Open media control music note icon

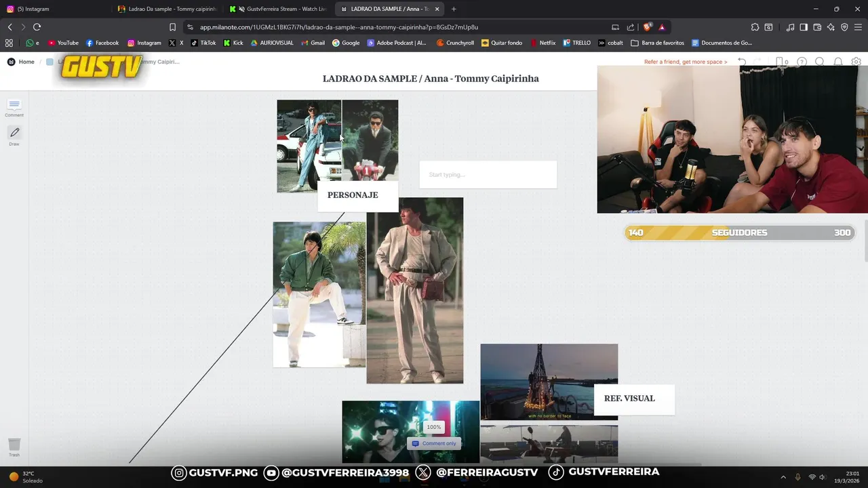click(790, 27)
